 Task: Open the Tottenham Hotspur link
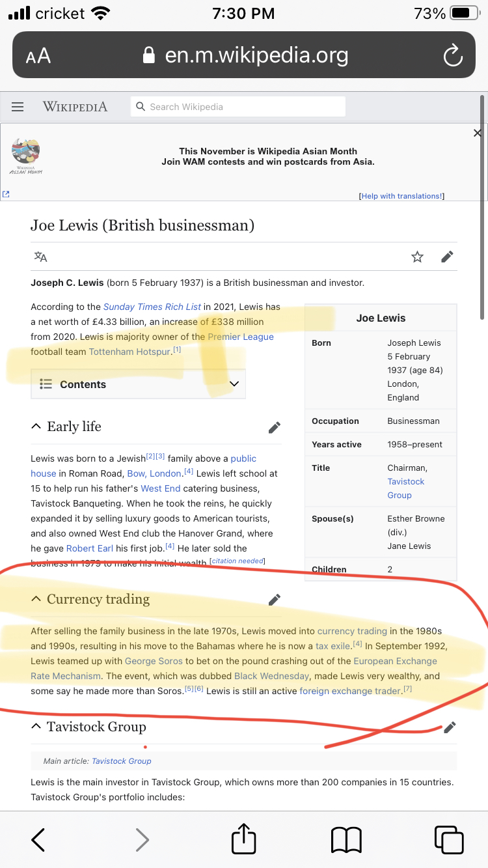130,352
